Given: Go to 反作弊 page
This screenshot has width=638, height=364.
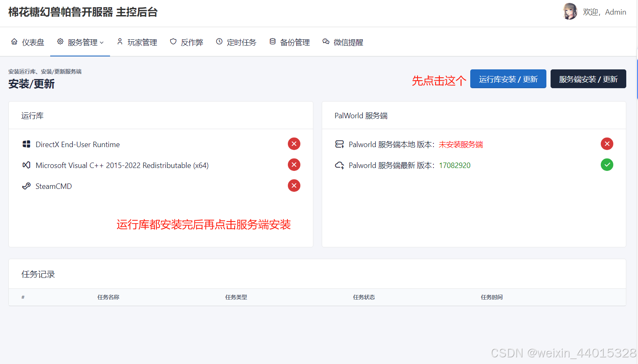Looking at the screenshot, I should (x=187, y=42).
